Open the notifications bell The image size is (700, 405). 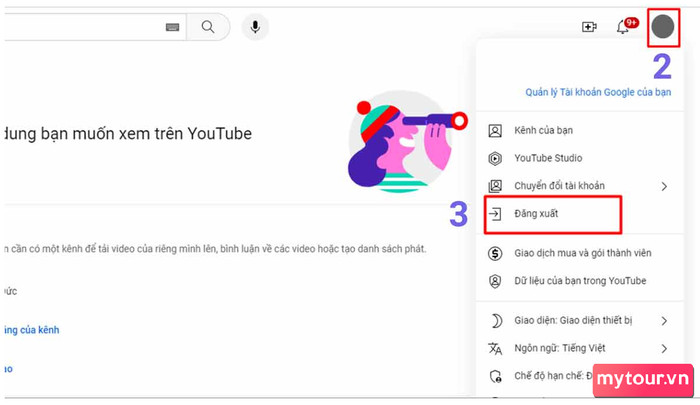tap(623, 27)
